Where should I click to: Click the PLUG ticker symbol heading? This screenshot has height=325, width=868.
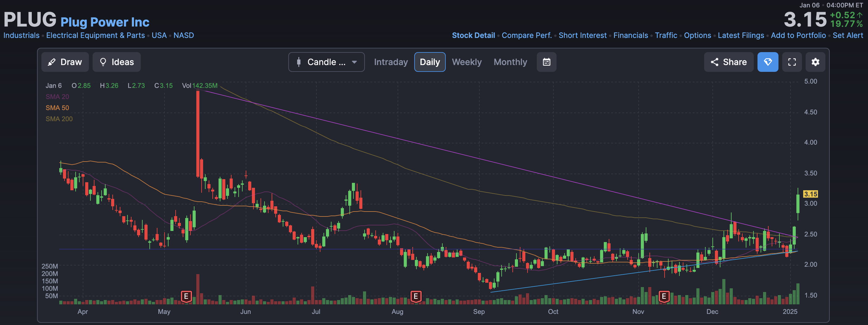(x=30, y=19)
